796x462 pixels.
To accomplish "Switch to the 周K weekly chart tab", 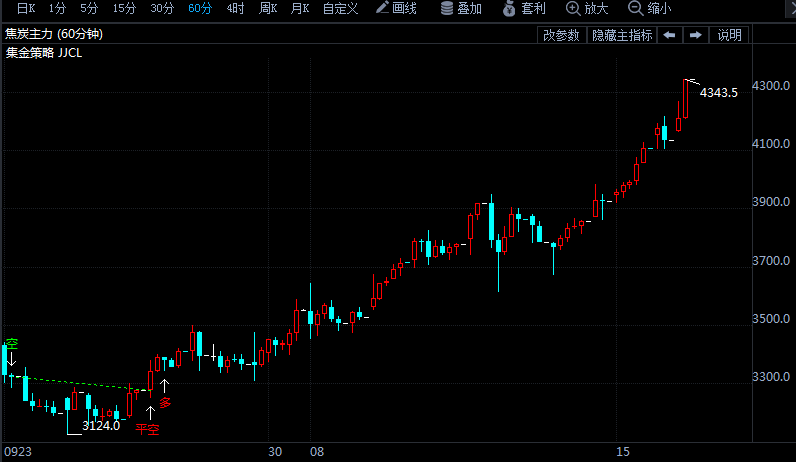I will tap(268, 8).
